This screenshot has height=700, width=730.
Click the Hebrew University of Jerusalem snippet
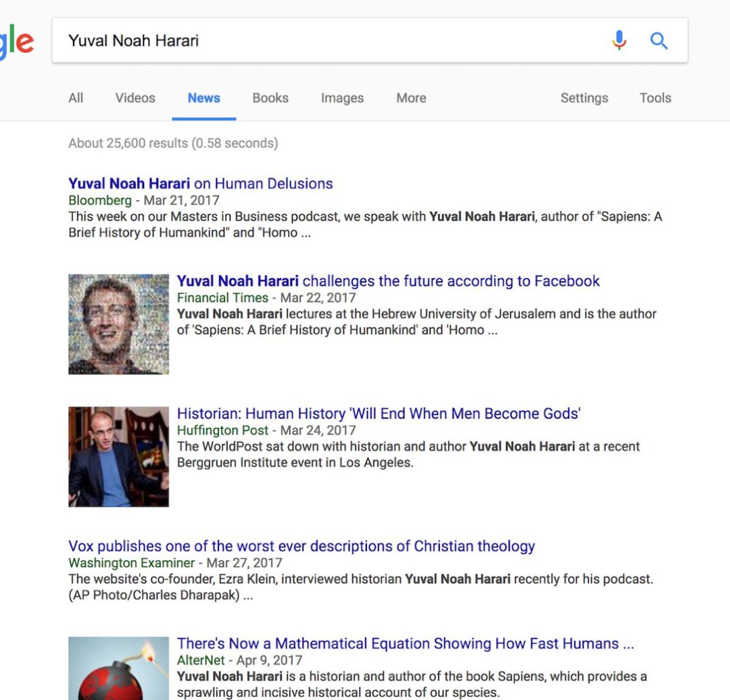416,322
